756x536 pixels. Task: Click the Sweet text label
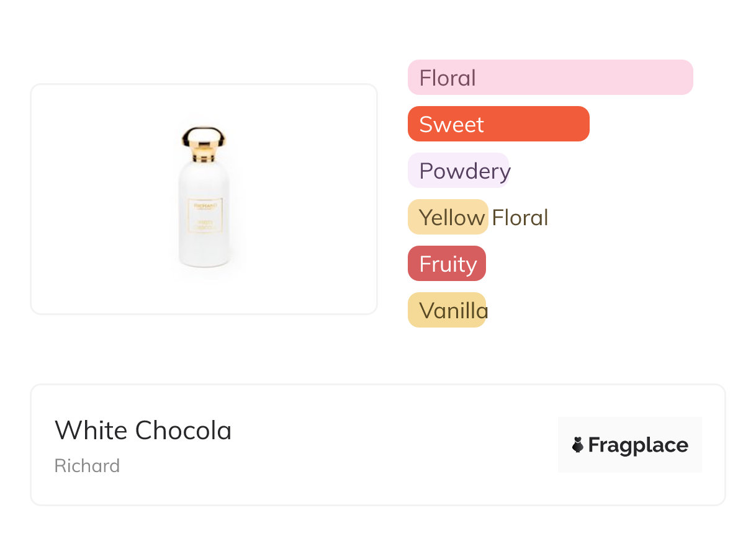pos(451,125)
